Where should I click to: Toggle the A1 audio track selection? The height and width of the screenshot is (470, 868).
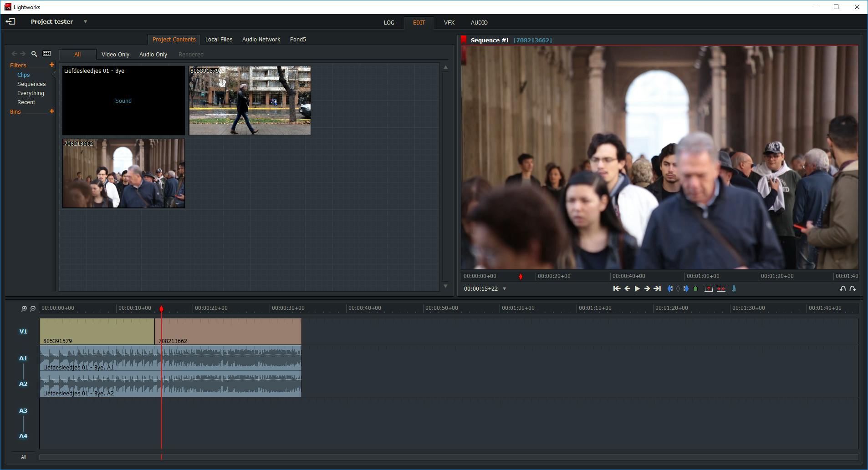tap(23, 359)
